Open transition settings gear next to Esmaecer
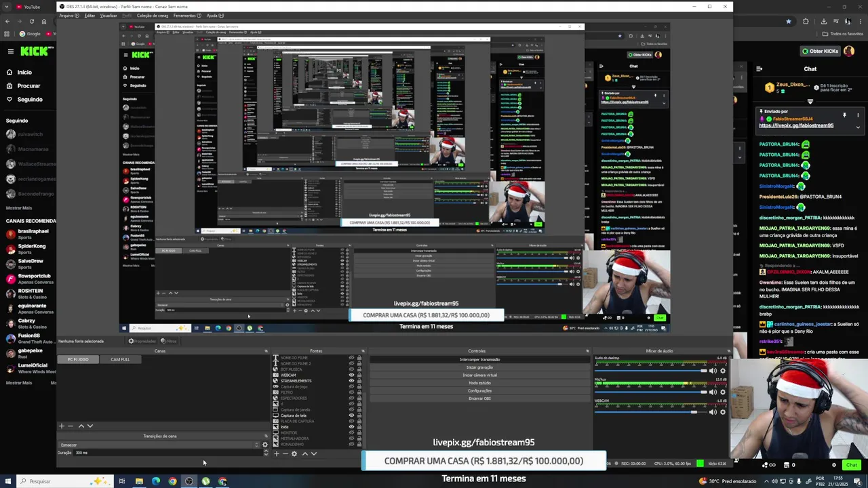 coord(265,445)
